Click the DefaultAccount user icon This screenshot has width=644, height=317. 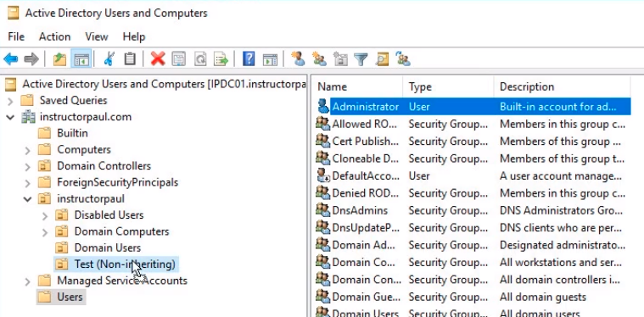[x=323, y=175]
